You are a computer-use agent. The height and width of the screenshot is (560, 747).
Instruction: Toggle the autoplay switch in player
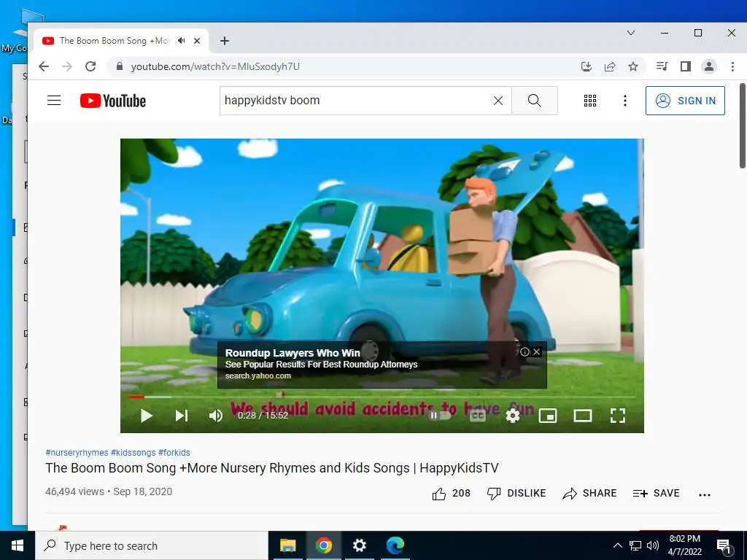click(x=439, y=415)
